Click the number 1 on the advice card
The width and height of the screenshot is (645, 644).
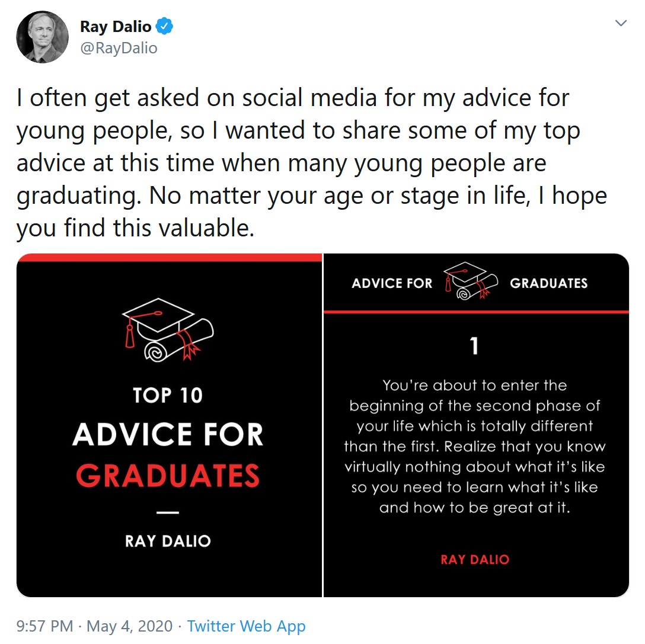tap(474, 347)
